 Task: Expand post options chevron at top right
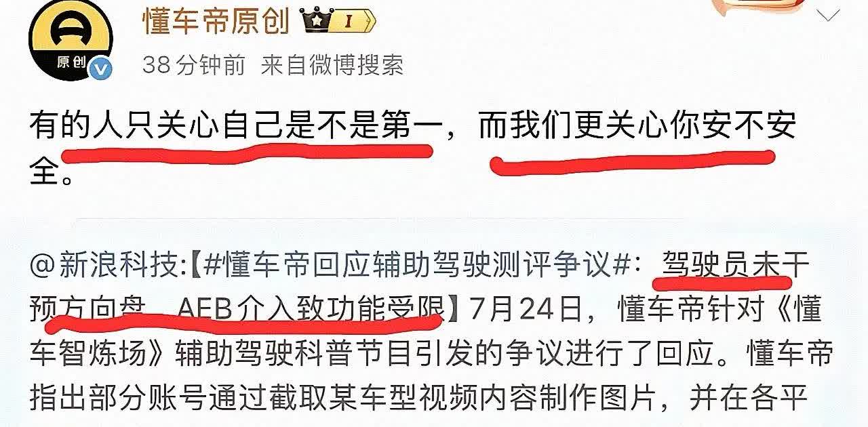[828, 16]
